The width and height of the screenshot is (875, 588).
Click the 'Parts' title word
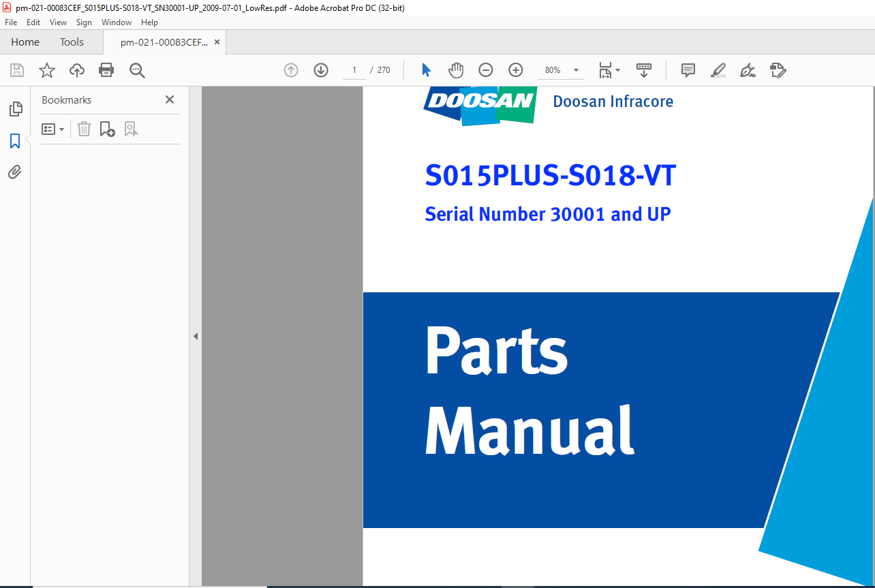pyautogui.click(x=497, y=351)
